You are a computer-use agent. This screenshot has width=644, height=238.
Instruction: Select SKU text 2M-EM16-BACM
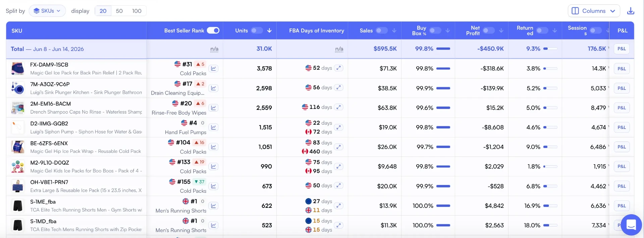click(x=50, y=104)
